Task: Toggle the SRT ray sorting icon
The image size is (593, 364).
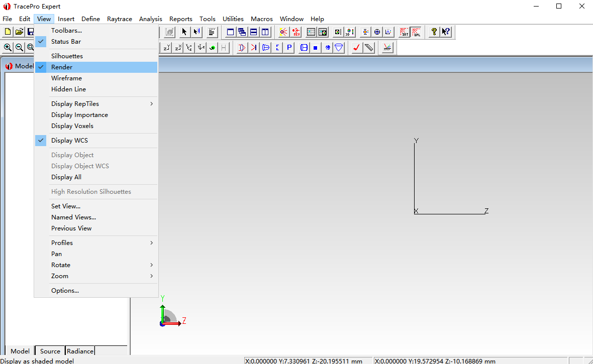Action: [404, 32]
